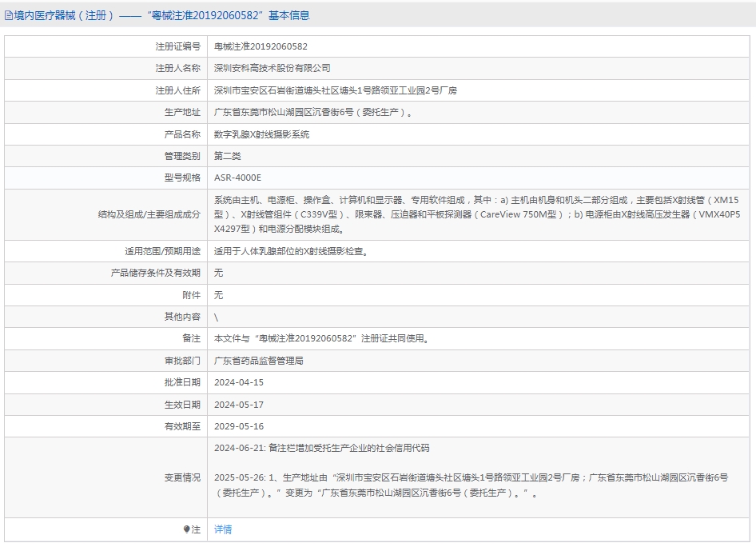
Task: Click the remark text in the 备注 row
Action: 321,338
